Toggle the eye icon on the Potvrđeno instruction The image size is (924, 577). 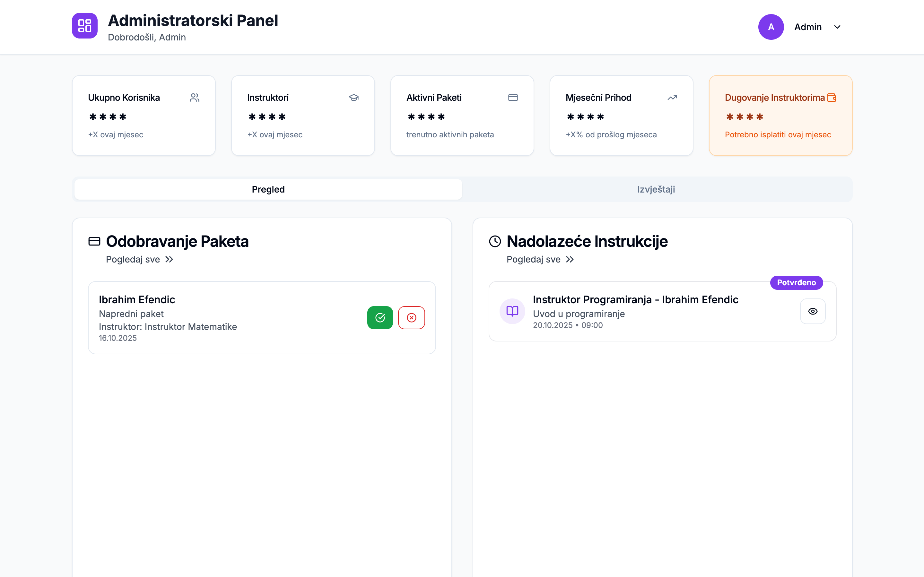[x=813, y=311]
